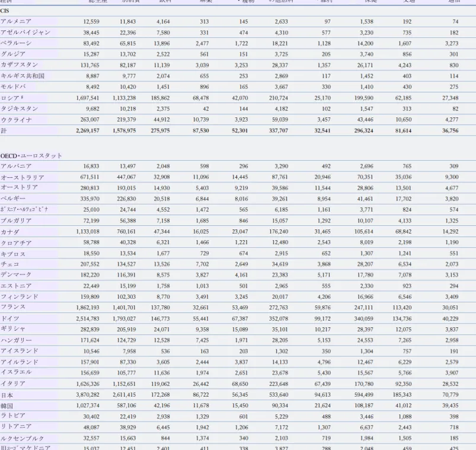
Task: Select the グルジア country name
Action: (x=13, y=54)
